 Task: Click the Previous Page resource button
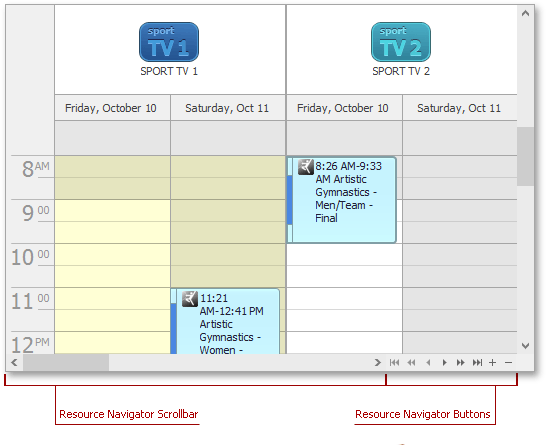tap(411, 362)
